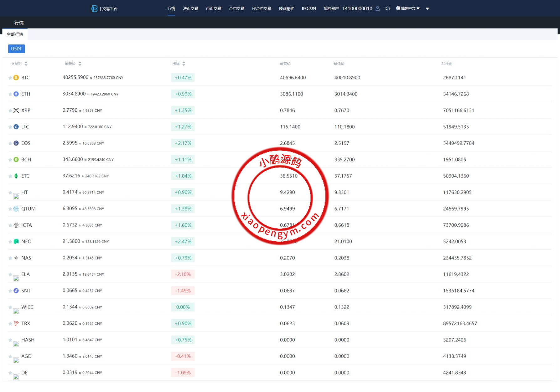560x392 pixels.
Task: Open the 法币交易 menu item
Action: point(190,8)
